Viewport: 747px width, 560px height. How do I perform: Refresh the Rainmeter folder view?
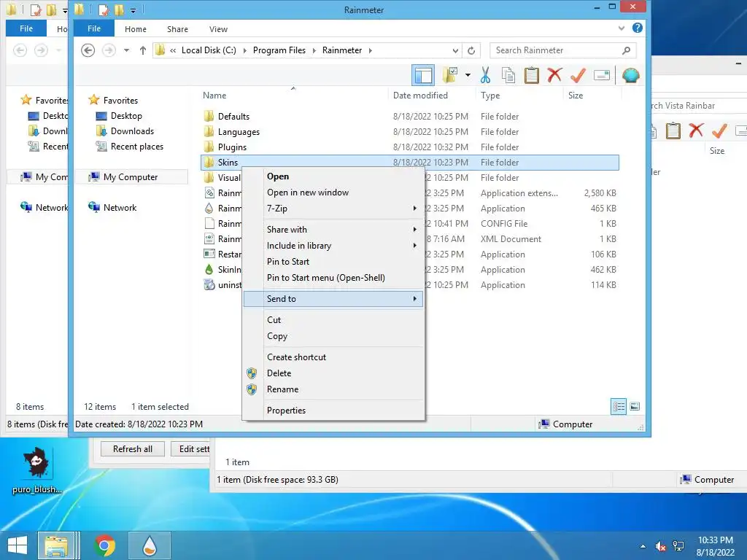point(471,50)
